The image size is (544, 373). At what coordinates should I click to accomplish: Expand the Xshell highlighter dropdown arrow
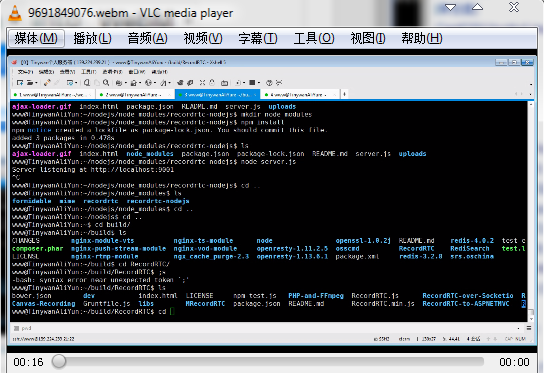(170, 83)
